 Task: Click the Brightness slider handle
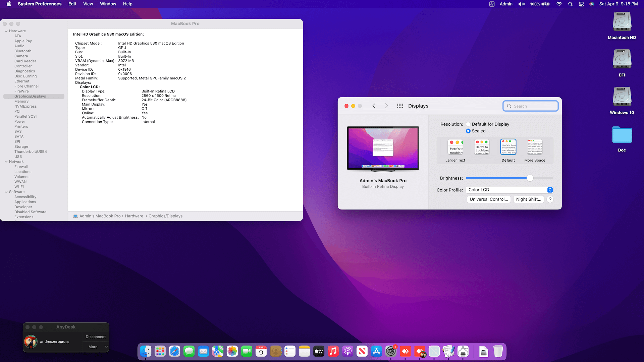pyautogui.click(x=530, y=178)
